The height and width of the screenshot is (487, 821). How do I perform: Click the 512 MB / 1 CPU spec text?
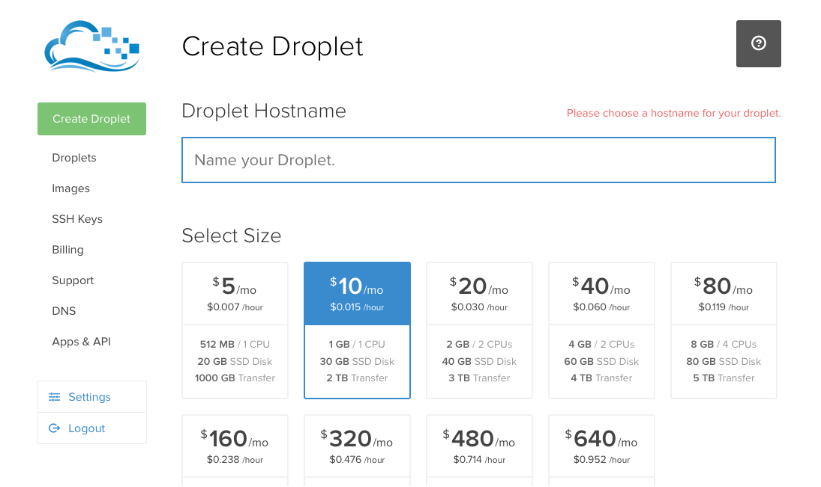click(x=235, y=345)
